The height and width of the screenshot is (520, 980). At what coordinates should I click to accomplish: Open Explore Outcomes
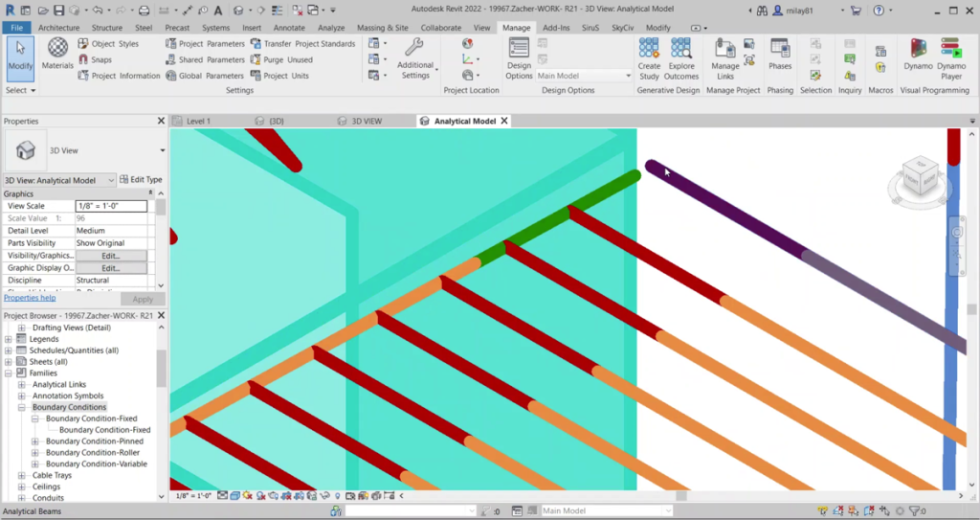[x=680, y=58]
